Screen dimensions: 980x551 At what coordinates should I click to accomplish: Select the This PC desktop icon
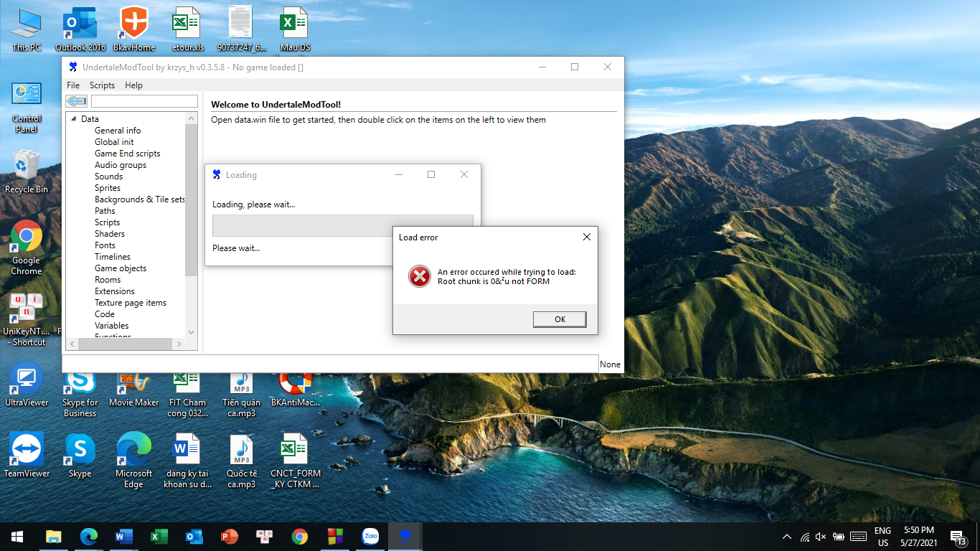pyautogui.click(x=27, y=29)
